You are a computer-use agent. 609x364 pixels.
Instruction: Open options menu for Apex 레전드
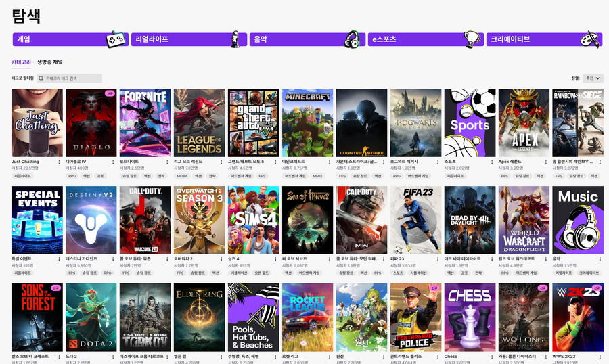pos(547,162)
